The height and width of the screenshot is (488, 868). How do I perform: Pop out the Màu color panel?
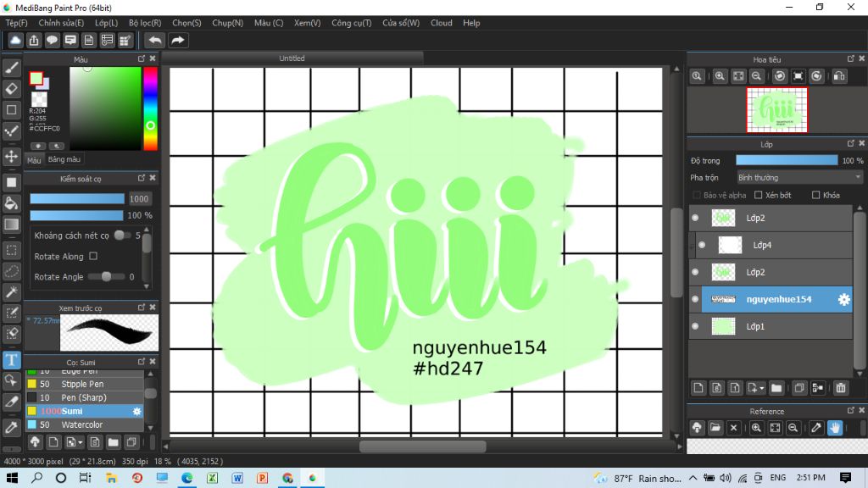142,58
